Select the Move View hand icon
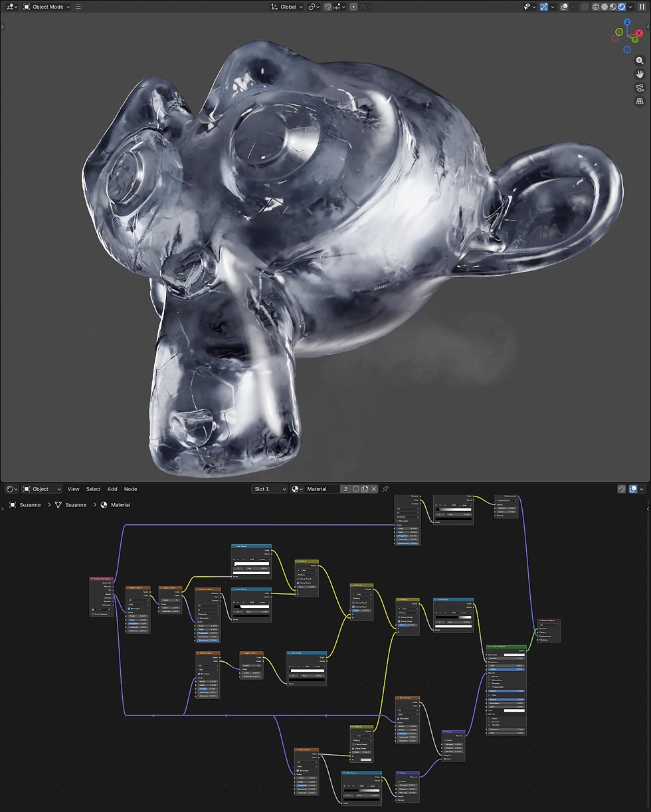The image size is (651, 812). coord(639,74)
